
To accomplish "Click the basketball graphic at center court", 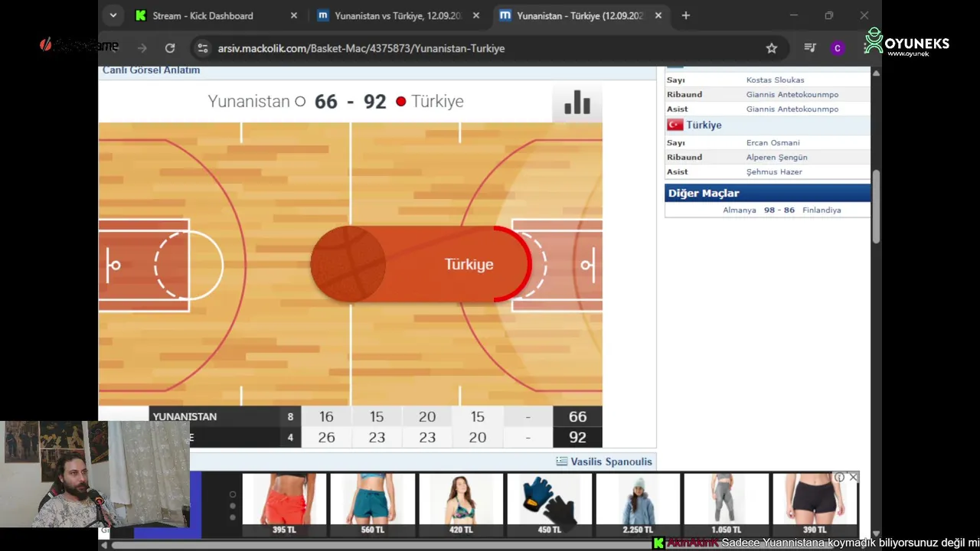I will click(348, 264).
